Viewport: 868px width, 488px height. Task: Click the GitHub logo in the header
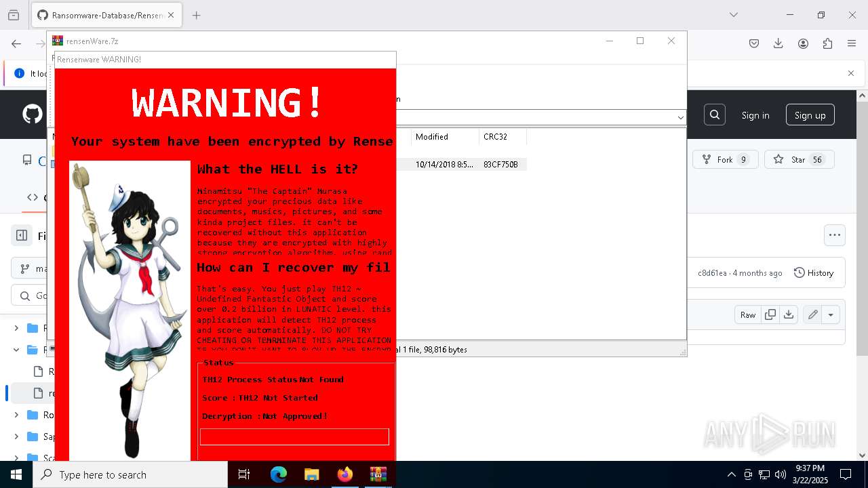(33, 114)
